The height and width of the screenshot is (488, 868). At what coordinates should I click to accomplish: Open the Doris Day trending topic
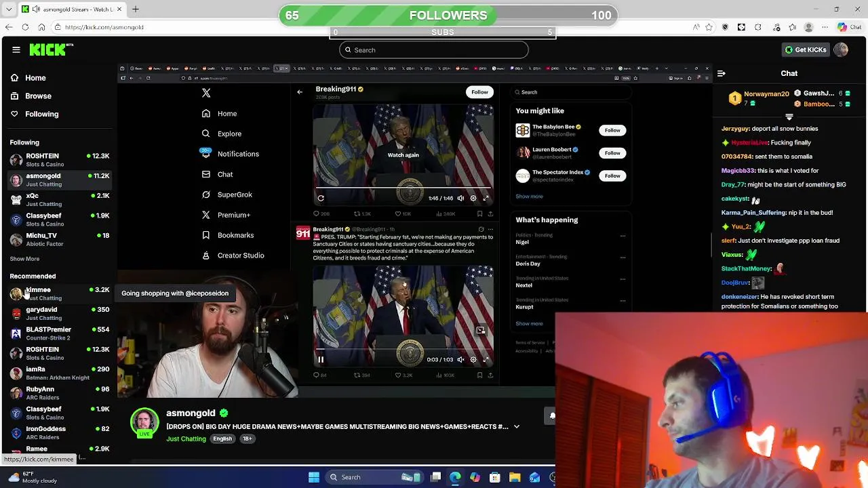528,264
